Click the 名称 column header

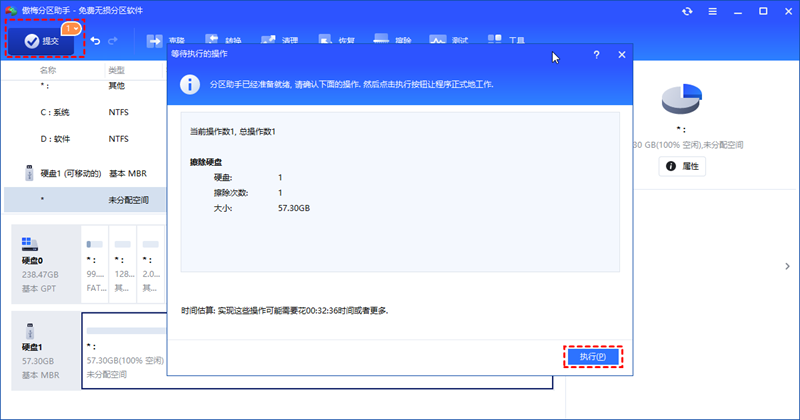(48, 70)
